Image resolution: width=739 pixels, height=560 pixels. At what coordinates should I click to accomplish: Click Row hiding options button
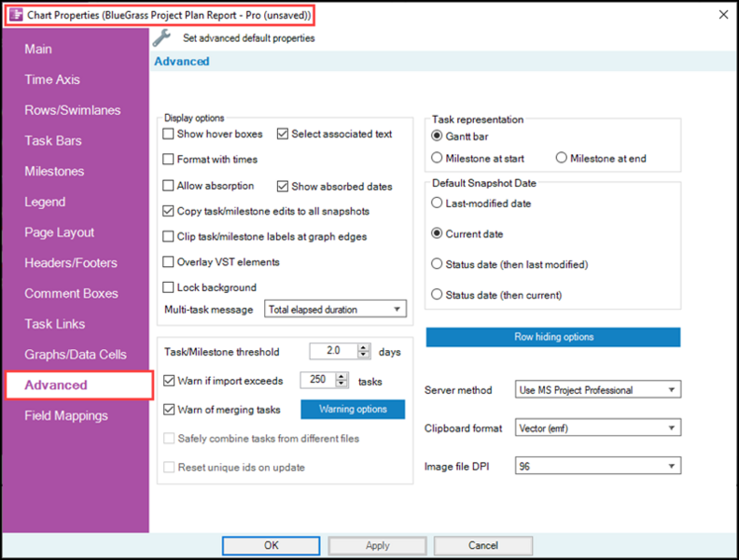[553, 337]
